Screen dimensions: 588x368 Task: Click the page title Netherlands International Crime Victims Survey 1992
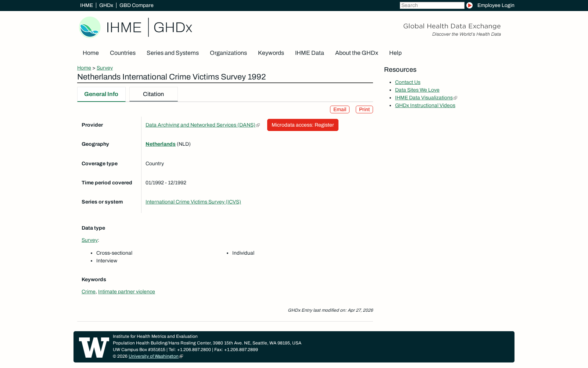point(171,77)
